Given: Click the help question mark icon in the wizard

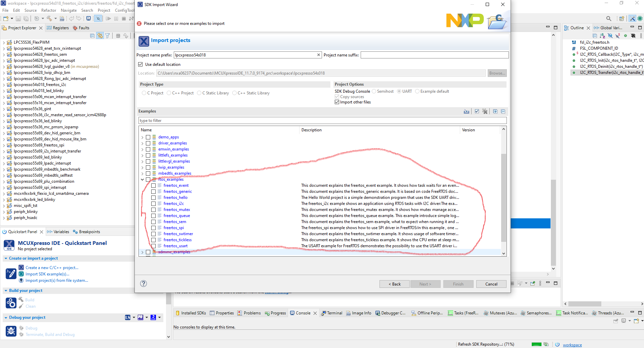Looking at the screenshot, I should point(144,284).
